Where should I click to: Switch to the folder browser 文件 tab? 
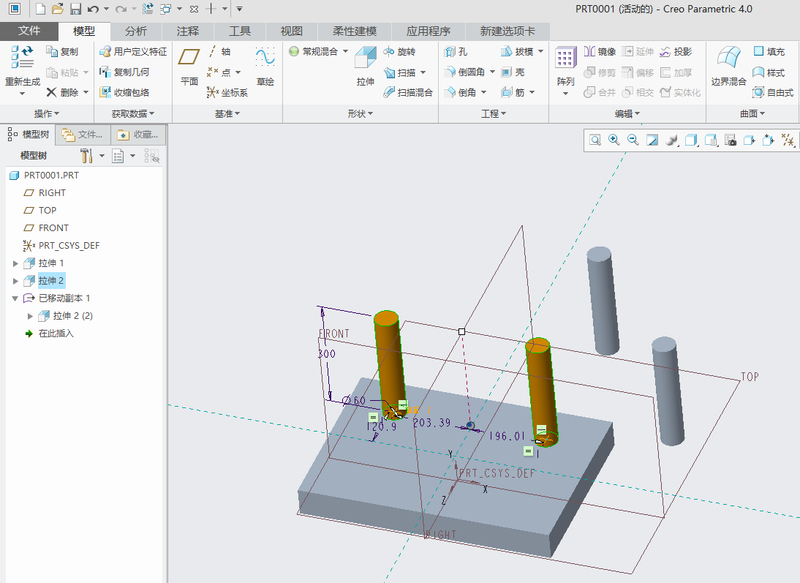point(83,135)
